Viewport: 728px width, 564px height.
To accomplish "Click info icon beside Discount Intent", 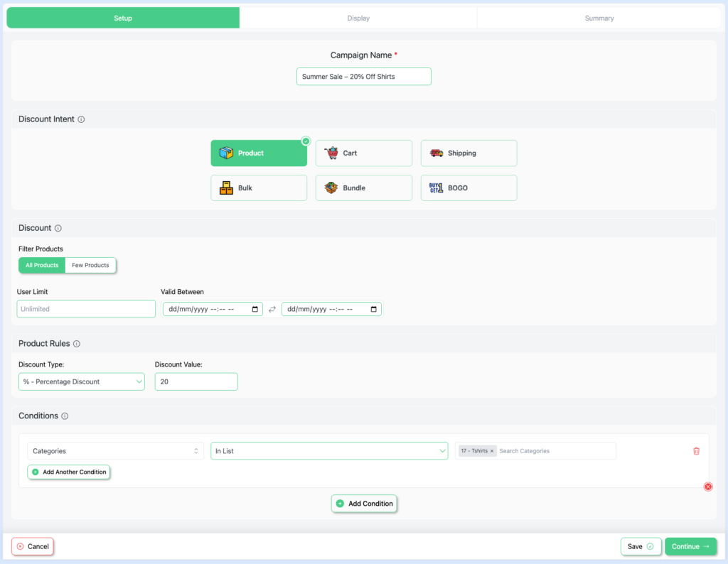I will (81, 119).
